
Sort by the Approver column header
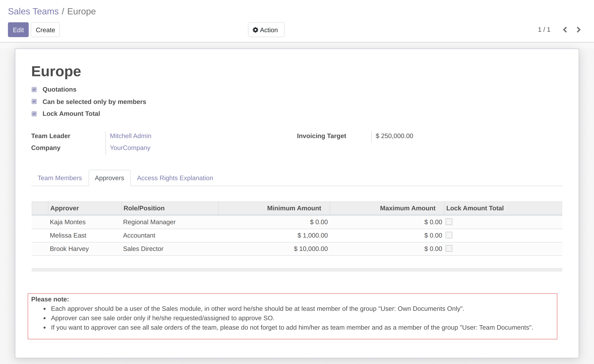pos(65,208)
